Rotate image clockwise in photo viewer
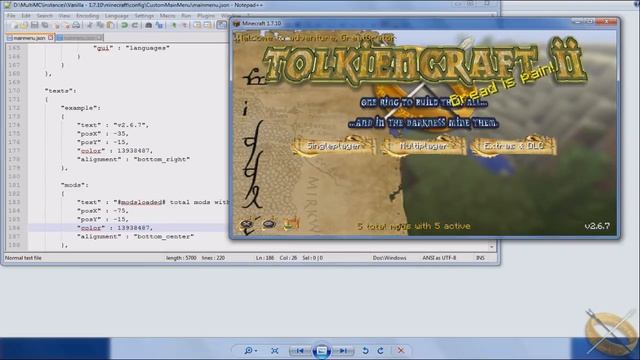 coord(380,350)
